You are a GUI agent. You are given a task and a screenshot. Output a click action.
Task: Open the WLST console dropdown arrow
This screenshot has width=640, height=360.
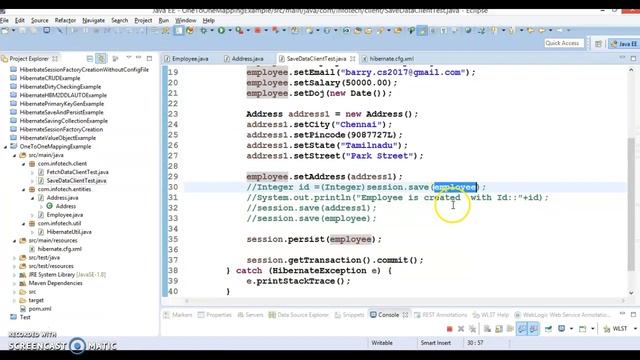pos(635,329)
